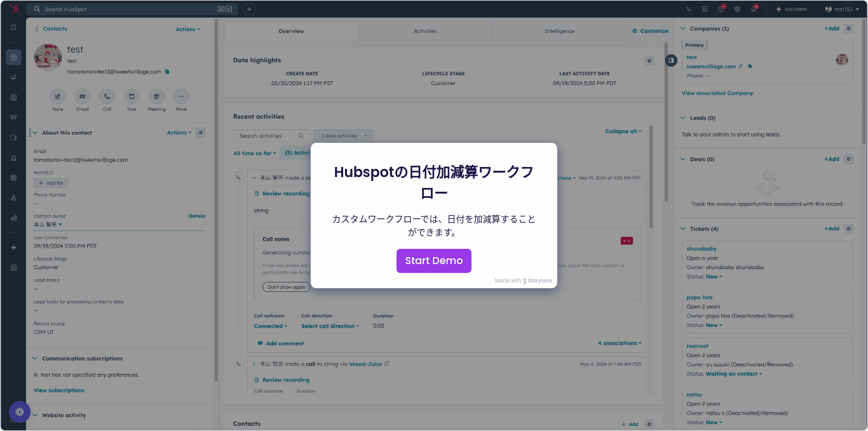Click the Start Demo button
The height and width of the screenshot is (431, 868).
(x=434, y=261)
